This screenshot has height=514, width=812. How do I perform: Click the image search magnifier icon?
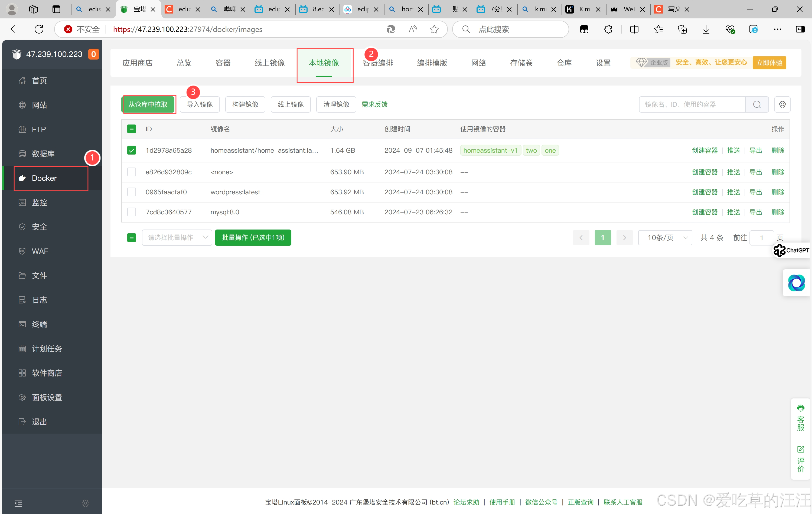(757, 104)
